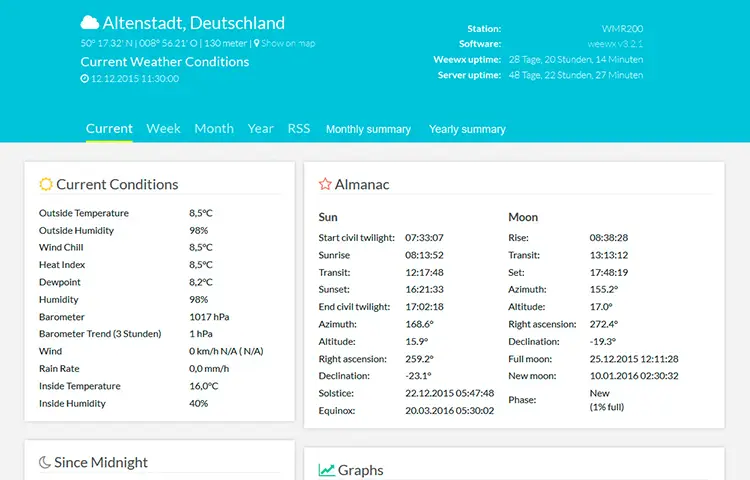Click the star icon beside Almanac
Viewport: 750px width, 480px height.
pos(325,184)
